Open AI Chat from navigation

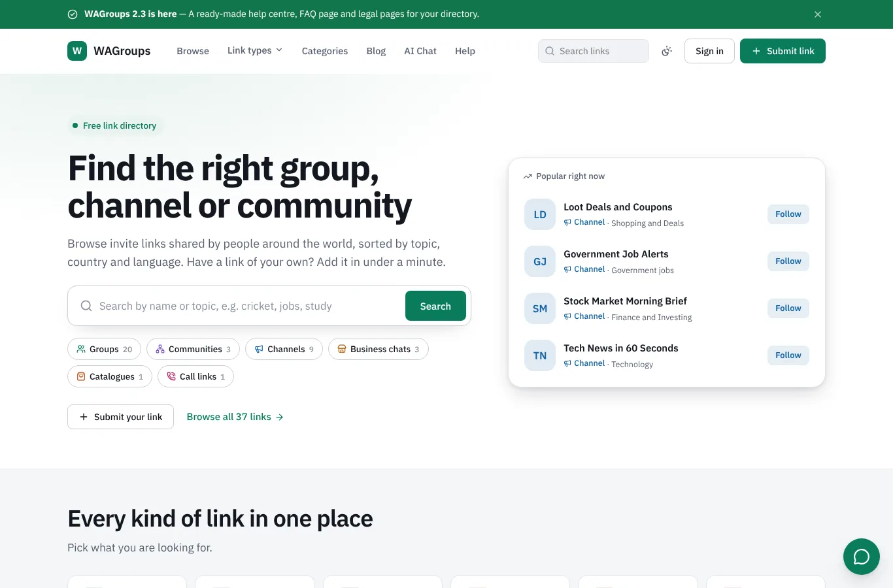420,51
